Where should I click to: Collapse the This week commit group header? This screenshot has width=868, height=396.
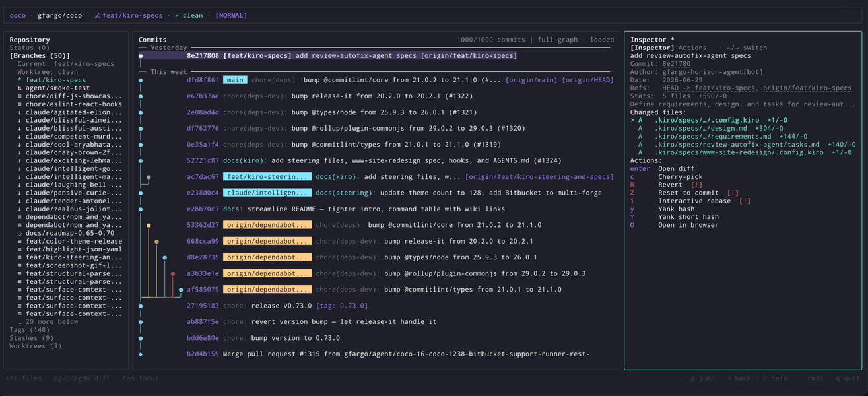click(168, 72)
